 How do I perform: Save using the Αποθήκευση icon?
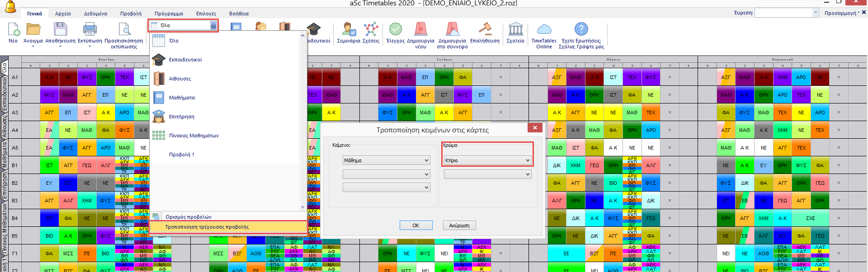coord(60,30)
